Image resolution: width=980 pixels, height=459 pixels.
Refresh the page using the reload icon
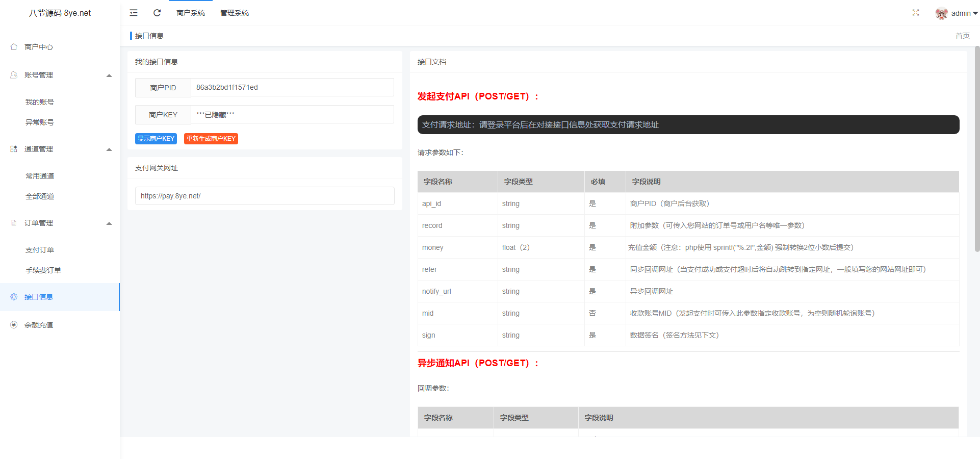point(157,13)
